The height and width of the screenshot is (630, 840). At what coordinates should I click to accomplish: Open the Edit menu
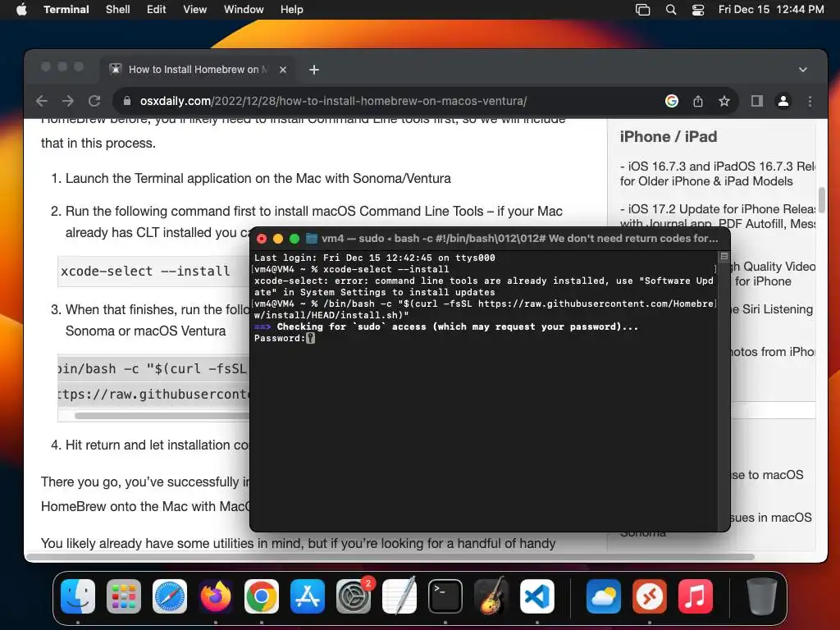click(157, 9)
